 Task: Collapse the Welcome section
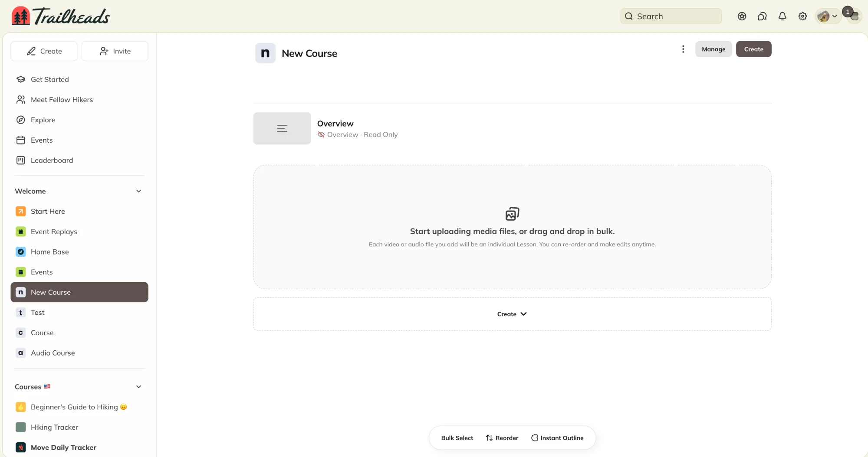point(139,191)
